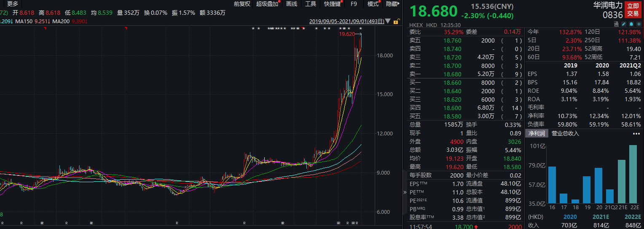Image resolution: width=644 pixels, height=229 pixels.
Task: Click the 买一 bid price 18.660
Action: click(x=452, y=83)
